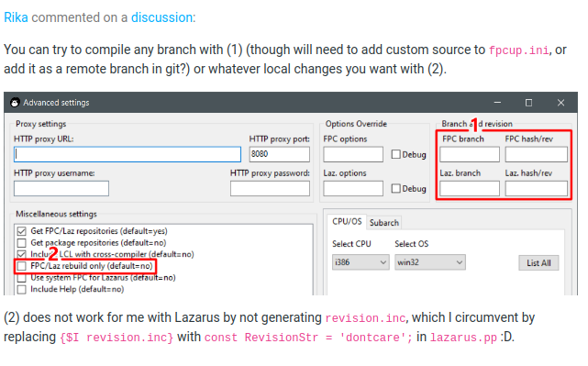The image size is (588, 366).
Task: Click the {$I revision.inc} code text
Action: tap(116, 338)
